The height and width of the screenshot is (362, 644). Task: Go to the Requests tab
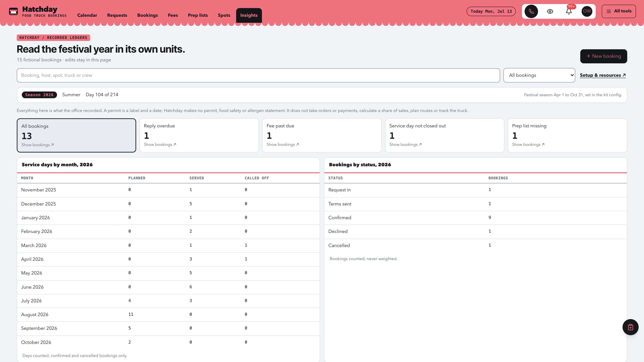[x=117, y=15]
